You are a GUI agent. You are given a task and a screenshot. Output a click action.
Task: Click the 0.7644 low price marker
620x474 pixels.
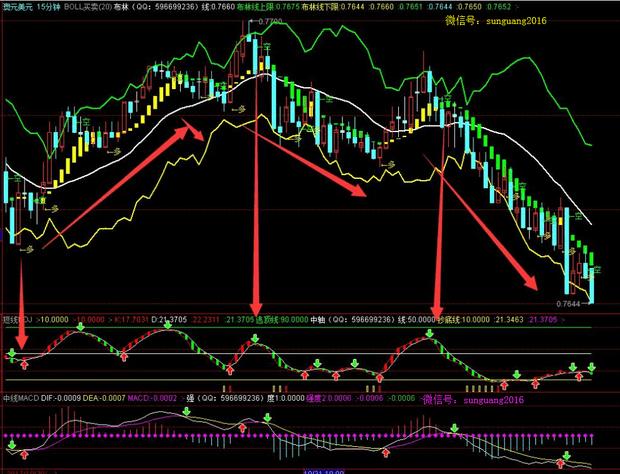point(569,302)
